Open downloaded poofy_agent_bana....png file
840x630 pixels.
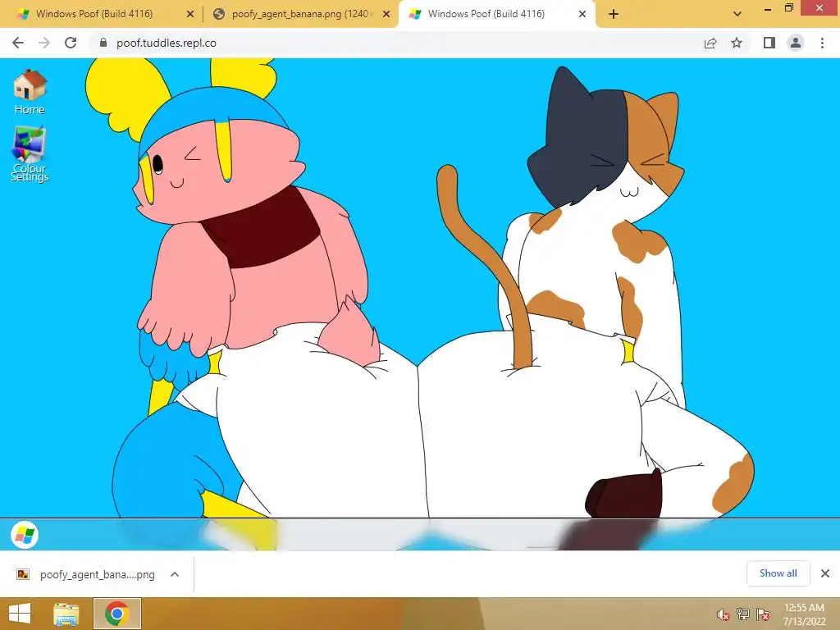86,574
